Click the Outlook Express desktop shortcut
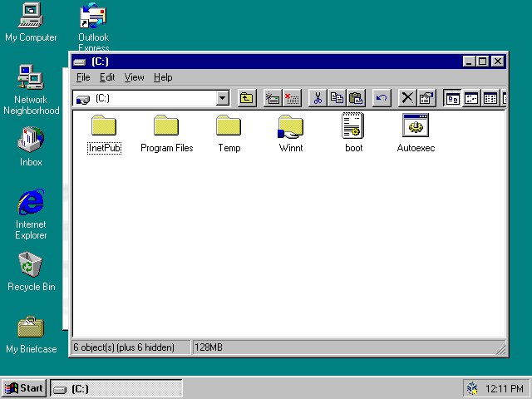This screenshot has height=399, width=532. [x=93, y=27]
